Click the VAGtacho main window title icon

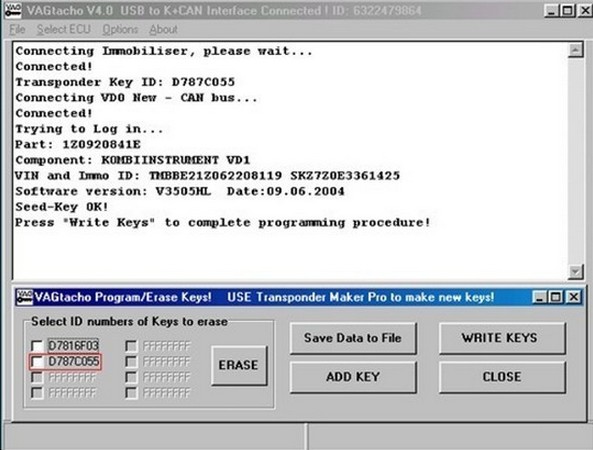(x=13, y=10)
